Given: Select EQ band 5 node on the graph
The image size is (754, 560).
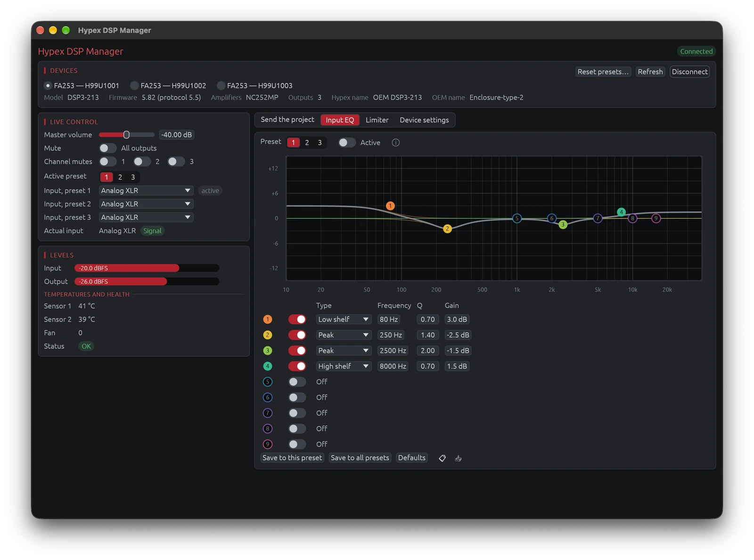Looking at the screenshot, I should pos(517,218).
